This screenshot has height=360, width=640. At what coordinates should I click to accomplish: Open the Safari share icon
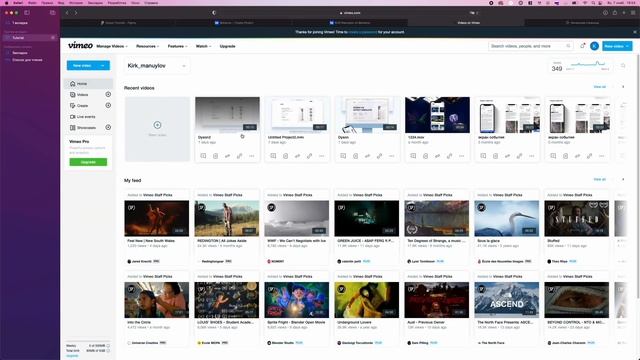[x=615, y=13]
